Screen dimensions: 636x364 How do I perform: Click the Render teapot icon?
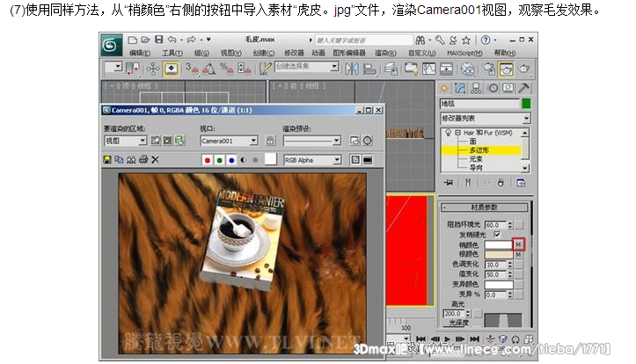[523, 69]
